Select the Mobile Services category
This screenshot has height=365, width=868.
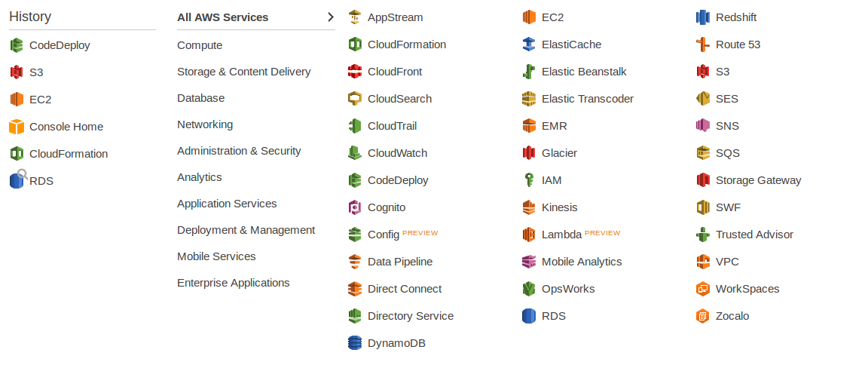(216, 256)
